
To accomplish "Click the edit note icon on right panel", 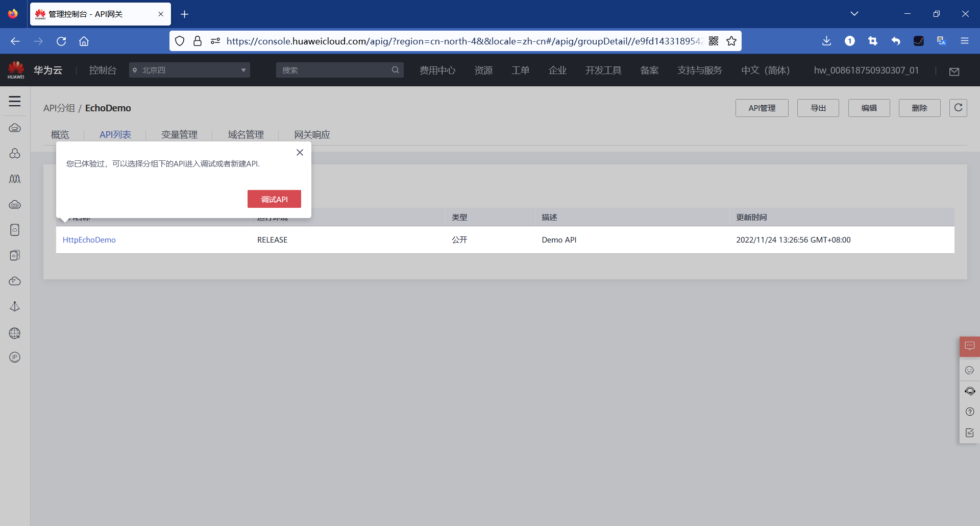I will point(970,433).
